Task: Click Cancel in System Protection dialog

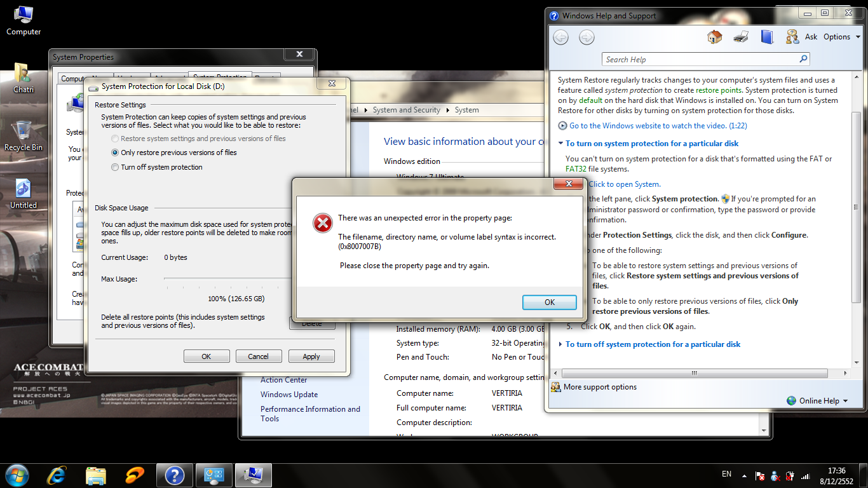Action: (259, 356)
